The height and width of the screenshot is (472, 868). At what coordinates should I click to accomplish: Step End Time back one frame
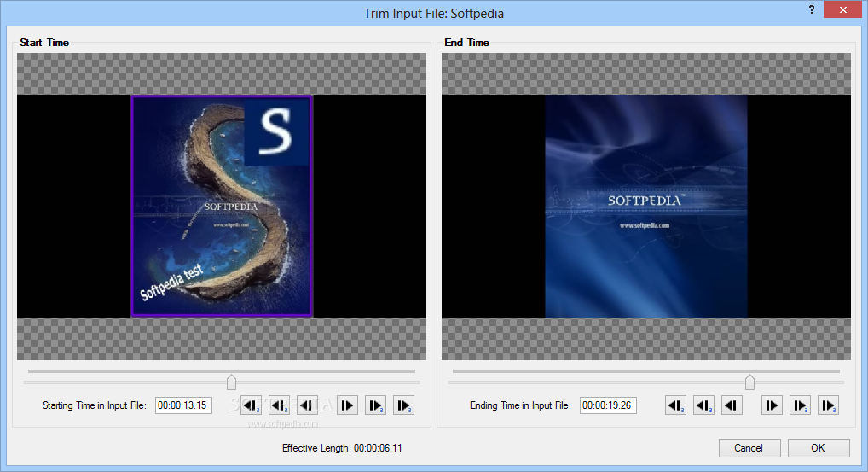(732, 405)
